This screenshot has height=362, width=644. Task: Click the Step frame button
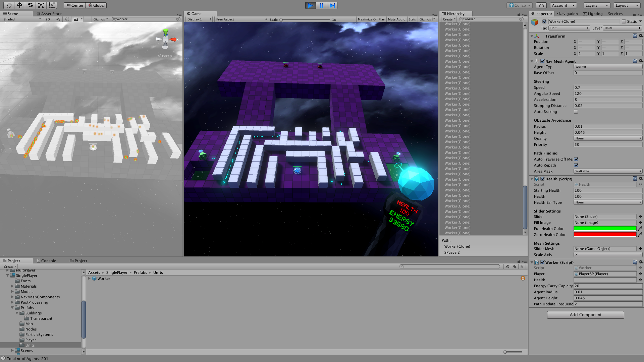pyautogui.click(x=332, y=5)
